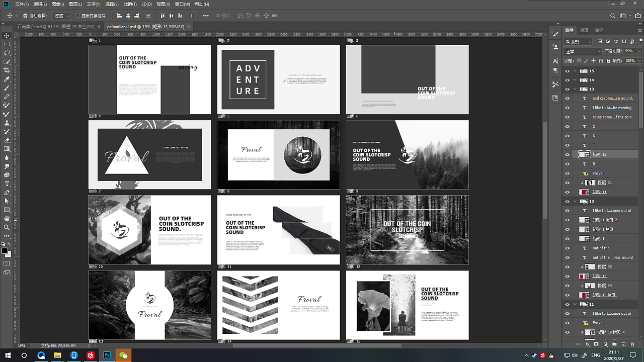Click the lock all padlock icon
The height and width of the screenshot is (362, 644).
click(608, 61)
